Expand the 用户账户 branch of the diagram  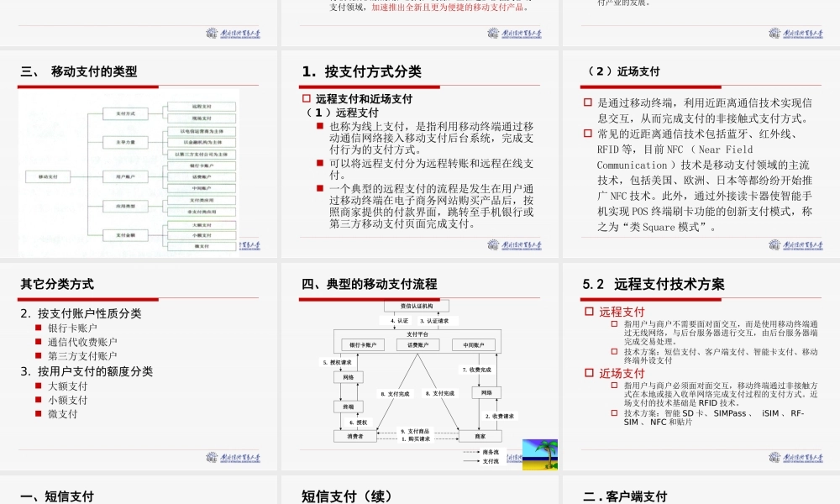pyautogui.click(x=125, y=177)
